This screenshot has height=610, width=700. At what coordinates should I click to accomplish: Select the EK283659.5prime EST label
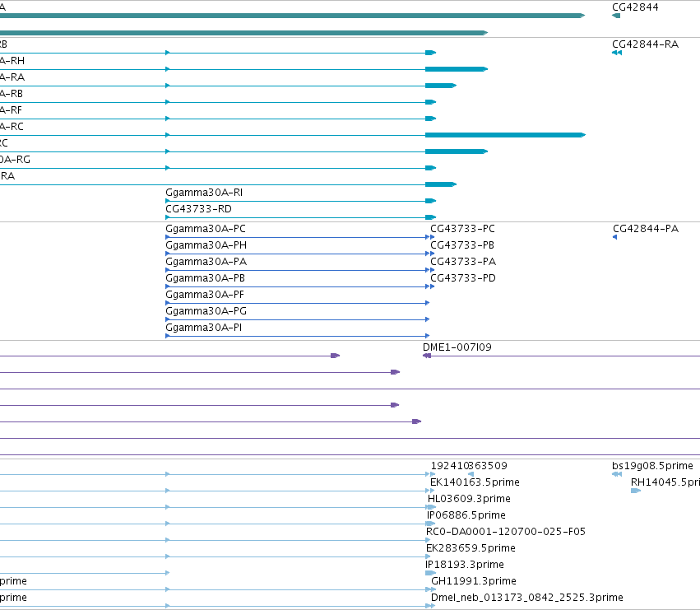point(471,548)
